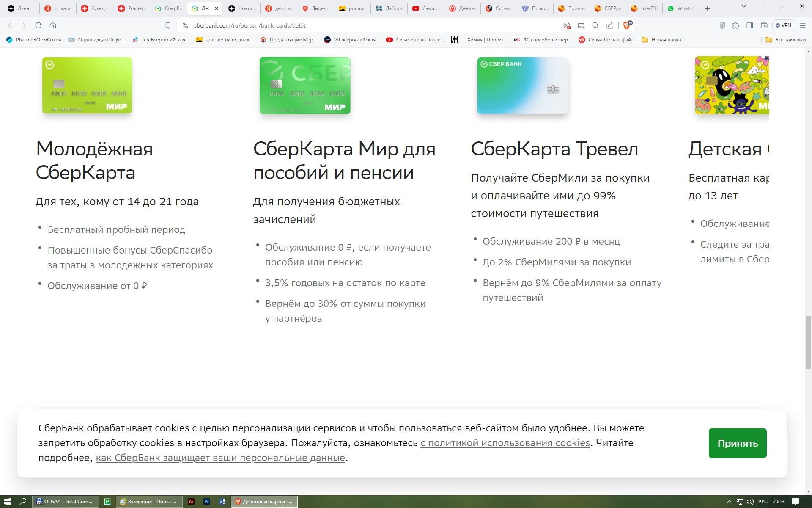Viewport: 812px width, 508px height.
Task: Show hidden system tray icons chevron
Action: tap(730, 502)
